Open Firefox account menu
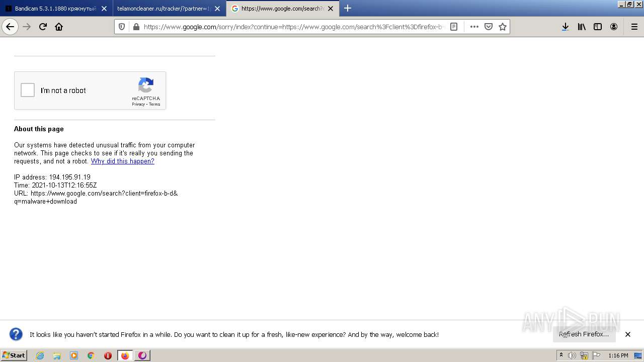 [x=614, y=27]
